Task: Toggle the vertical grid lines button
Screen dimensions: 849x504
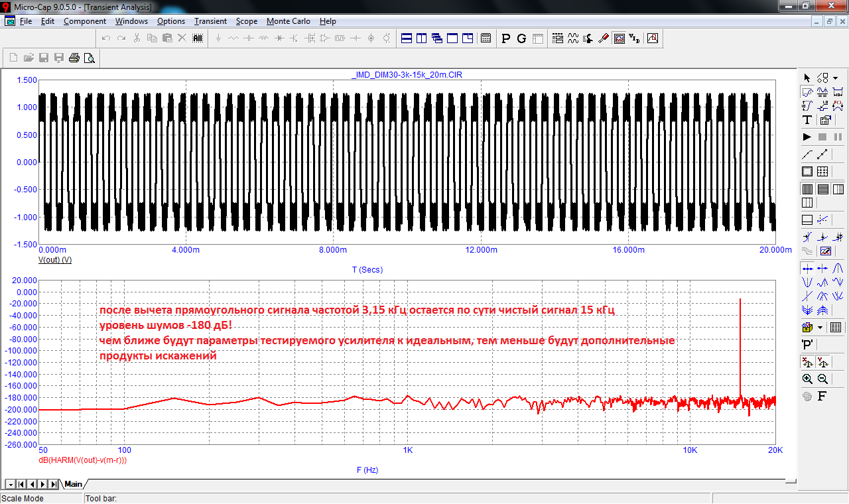Action: click(x=807, y=189)
